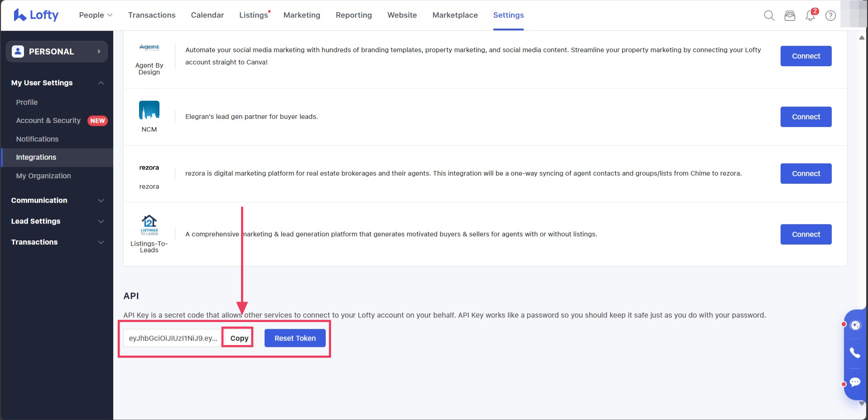Open the search magnifier icon

tap(769, 15)
